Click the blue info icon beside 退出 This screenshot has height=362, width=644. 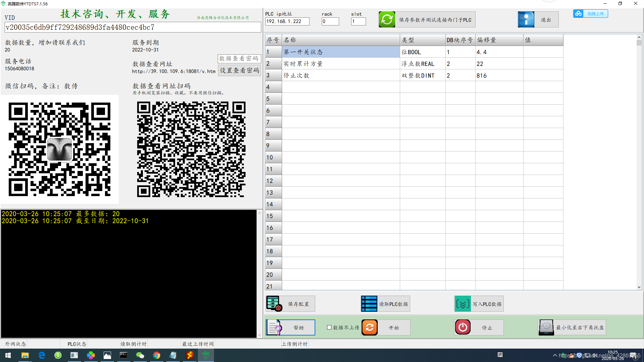coord(526,19)
